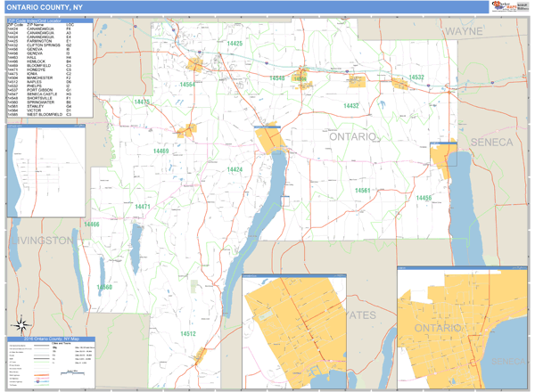Click the SENECA county label
The height and width of the screenshot is (392, 535).
click(x=492, y=143)
